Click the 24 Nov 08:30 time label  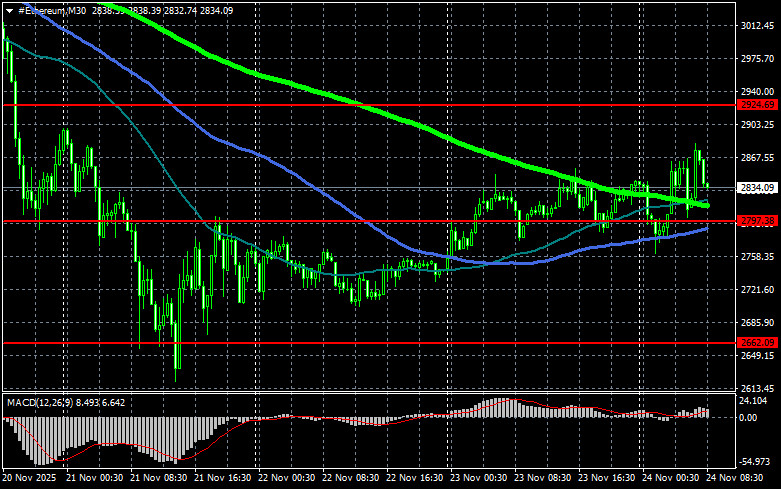(x=734, y=478)
